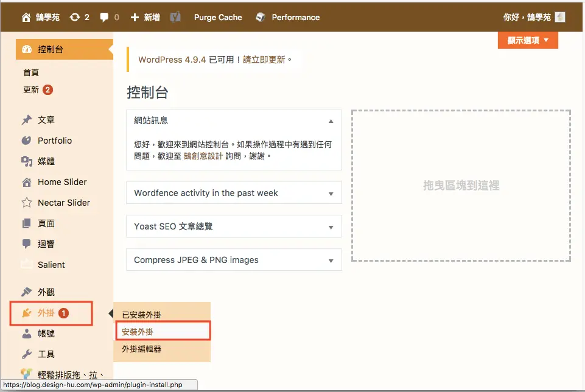Click 你好，鵠學苑 account greeting
Viewport: 585px width, 392px height.
pyautogui.click(x=527, y=18)
